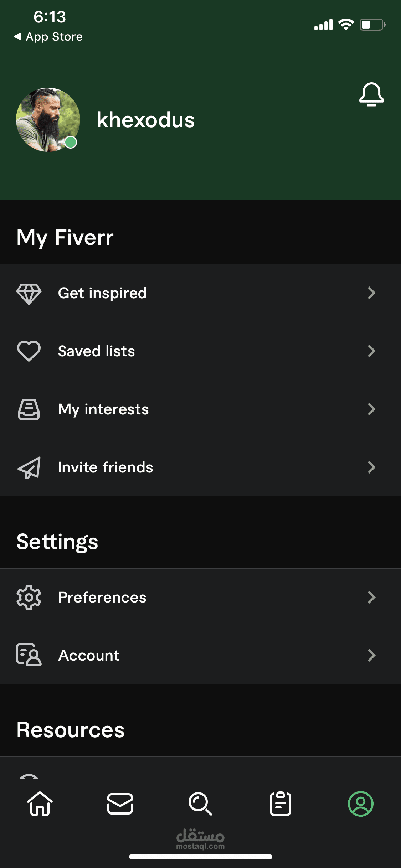
Task: Go to Home tab icon
Action: point(40,804)
